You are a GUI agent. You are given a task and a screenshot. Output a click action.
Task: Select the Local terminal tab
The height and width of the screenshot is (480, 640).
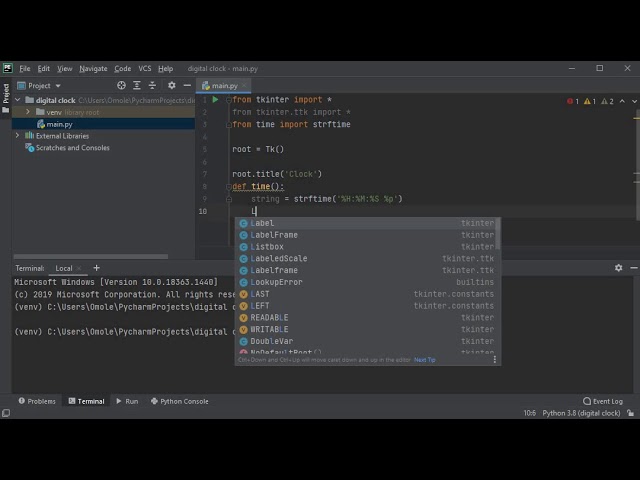(x=64, y=268)
